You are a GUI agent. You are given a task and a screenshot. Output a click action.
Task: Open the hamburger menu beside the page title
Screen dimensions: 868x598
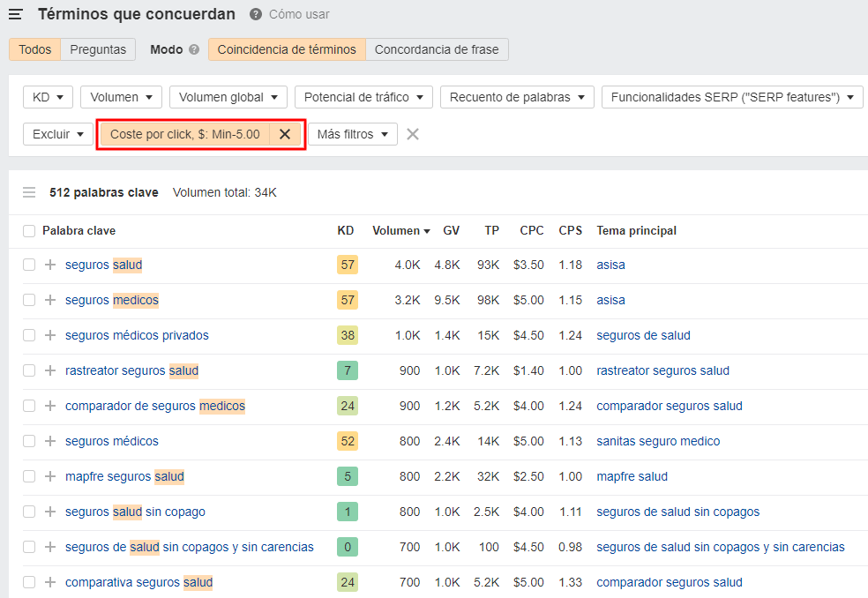[x=16, y=14]
